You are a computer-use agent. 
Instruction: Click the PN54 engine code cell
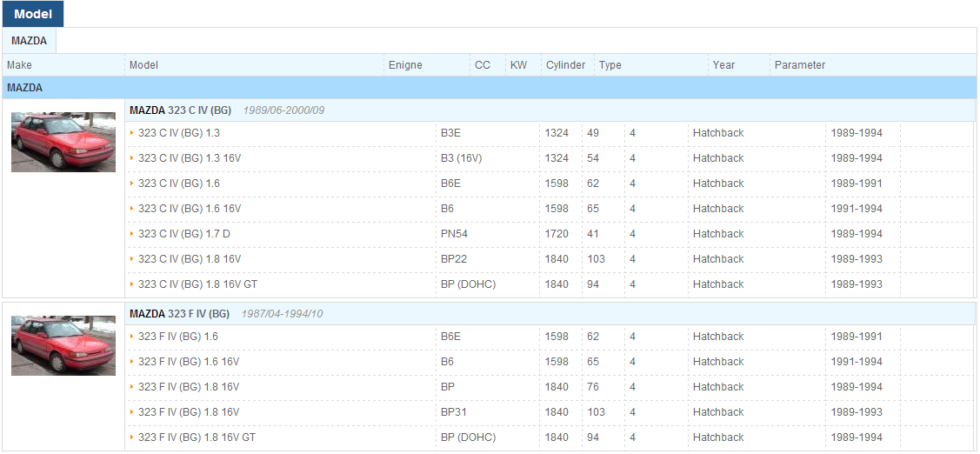tap(454, 234)
